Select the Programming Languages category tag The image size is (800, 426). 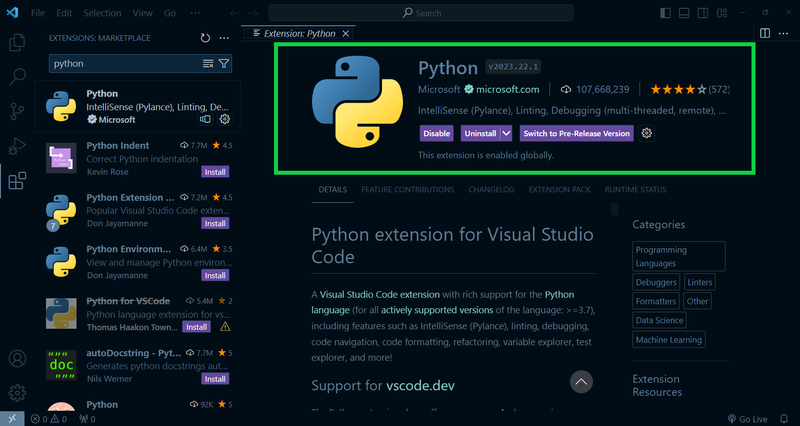[679, 257]
